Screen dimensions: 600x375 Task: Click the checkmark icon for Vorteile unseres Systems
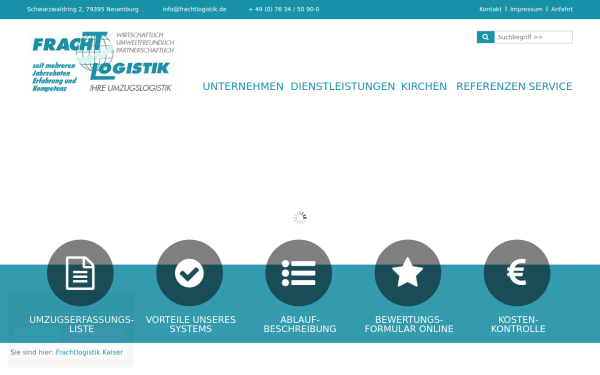click(189, 273)
